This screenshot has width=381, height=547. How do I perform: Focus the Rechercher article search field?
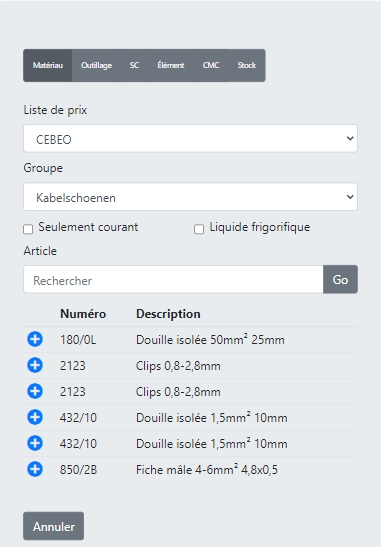click(173, 279)
